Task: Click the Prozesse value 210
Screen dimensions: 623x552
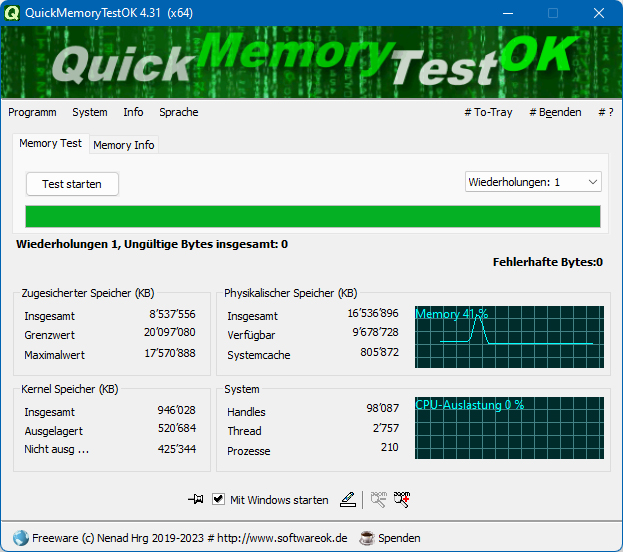Action: [x=390, y=447]
